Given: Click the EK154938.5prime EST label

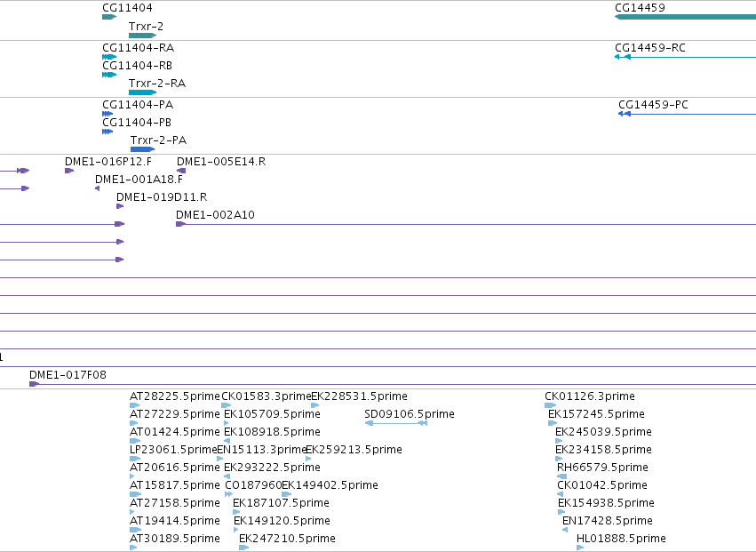Looking at the screenshot, I should click(x=607, y=503).
